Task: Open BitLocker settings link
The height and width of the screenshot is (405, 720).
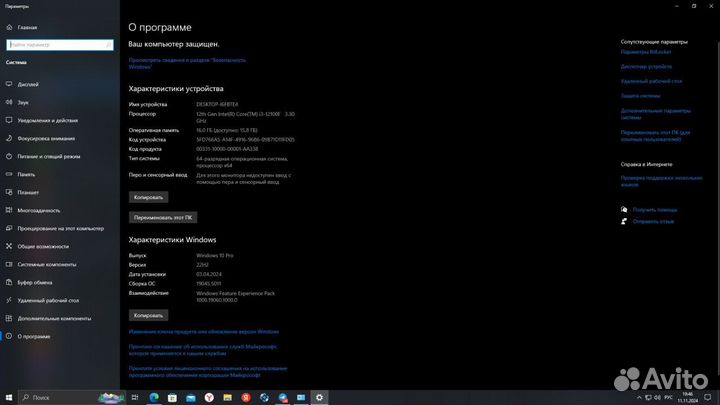Action: [646, 52]
